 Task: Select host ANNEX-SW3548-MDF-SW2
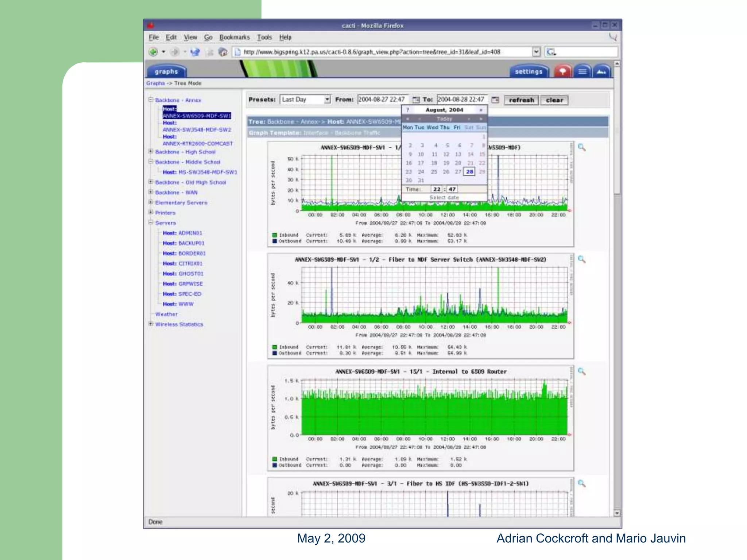click(x=197, y=129)
